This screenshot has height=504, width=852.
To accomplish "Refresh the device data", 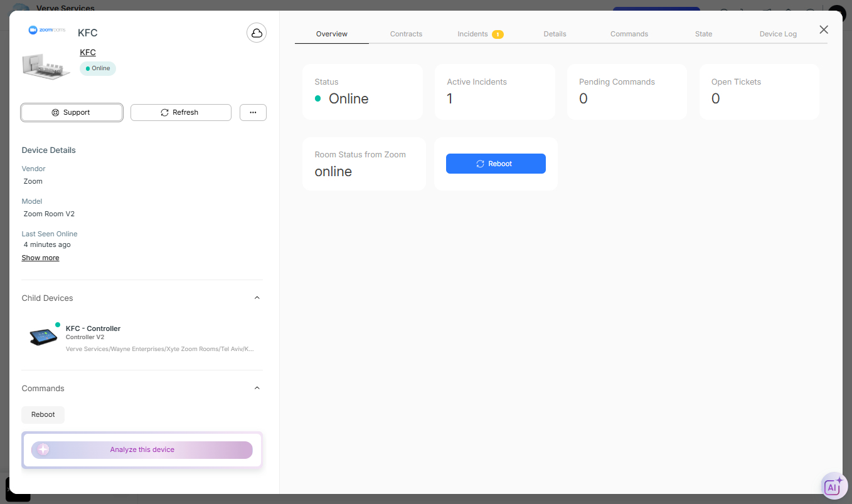I will coord(181,112).
